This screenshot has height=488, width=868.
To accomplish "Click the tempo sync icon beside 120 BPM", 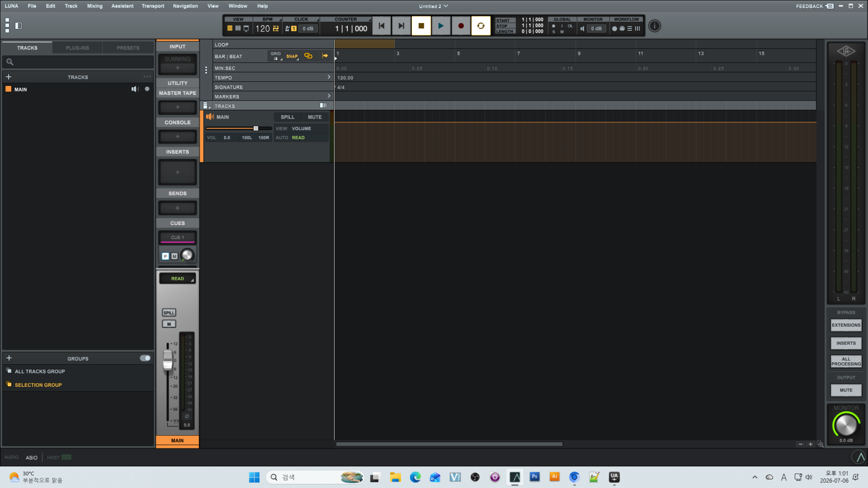I will click(276, 28).
